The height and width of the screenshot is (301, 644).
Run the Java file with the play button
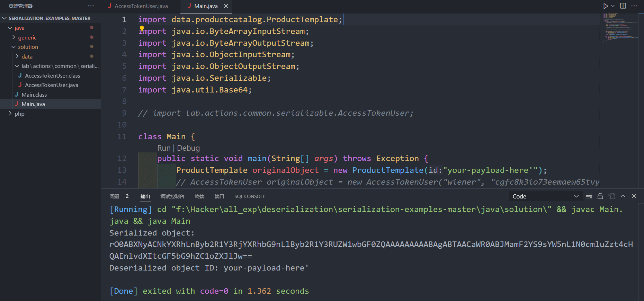click(x=606, y=6)
